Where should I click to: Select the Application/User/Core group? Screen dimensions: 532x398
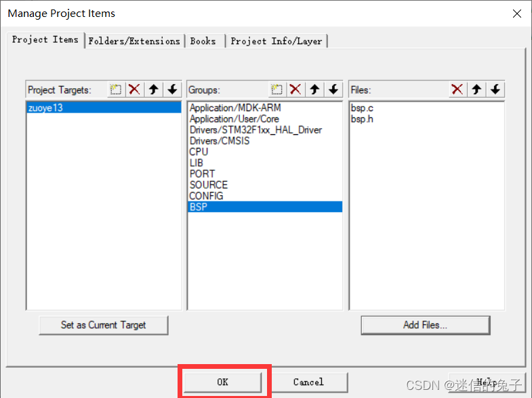click(x=265, y=119)
